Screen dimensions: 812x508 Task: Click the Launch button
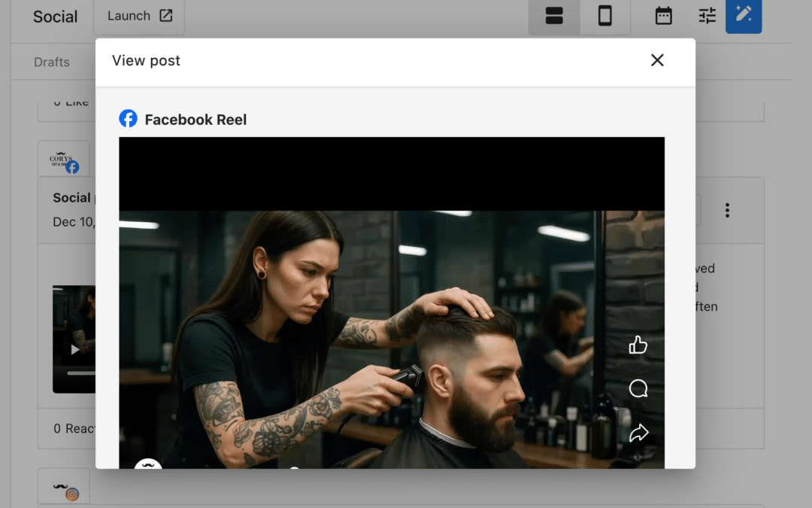click(x=138, y=16)
